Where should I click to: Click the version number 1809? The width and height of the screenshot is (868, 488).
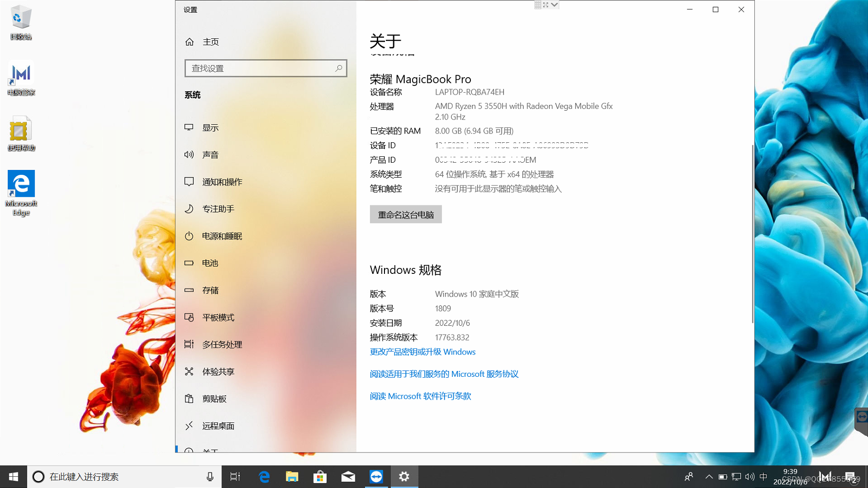tap(443, 309)
